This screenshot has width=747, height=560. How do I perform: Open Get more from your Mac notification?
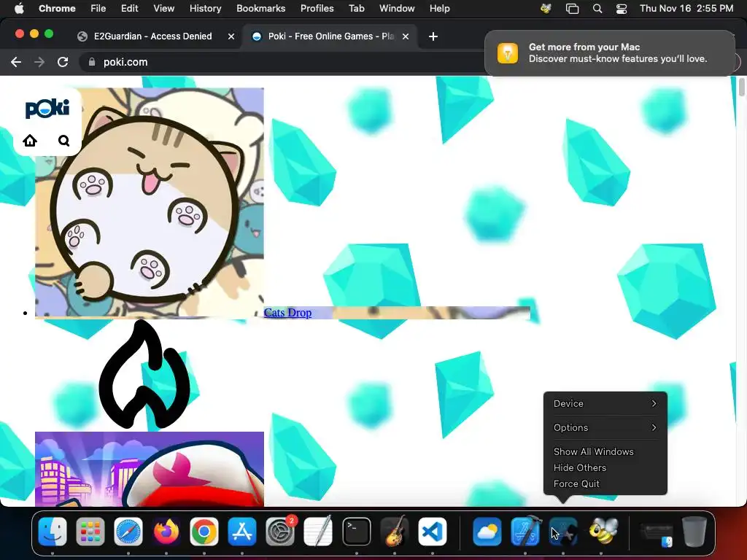610,52
